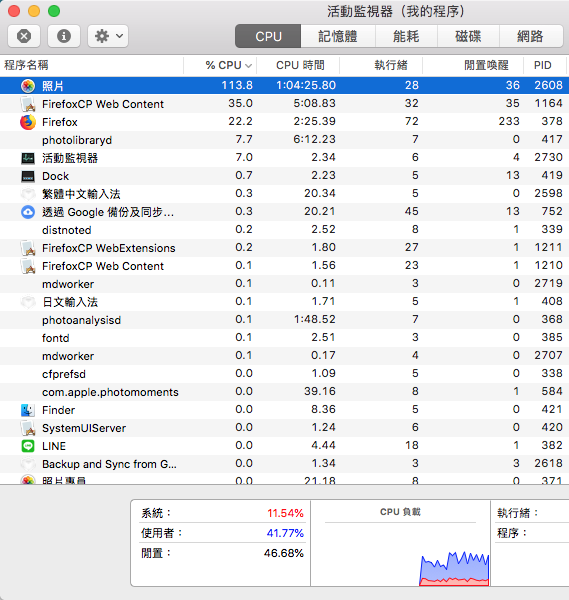The width and height of the screenshot is (569, 600).
Task: Sort by 閒置喚醒 column header
Action: [473, 65]
